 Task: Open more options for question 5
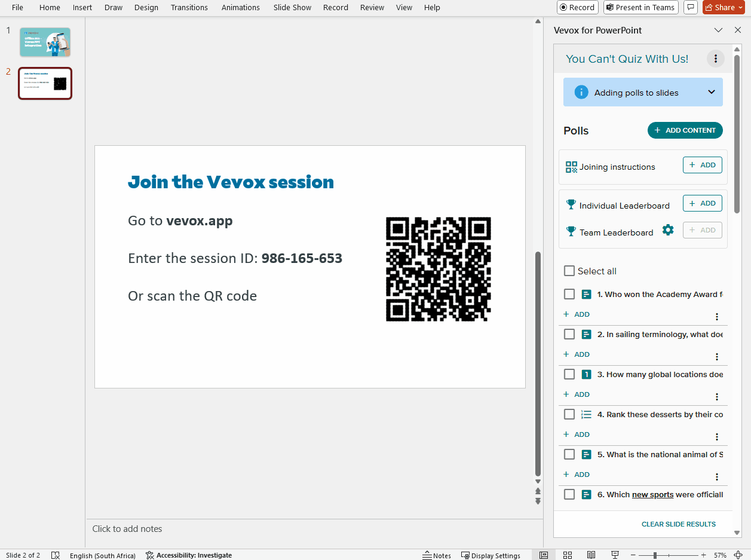pos(717,477)
